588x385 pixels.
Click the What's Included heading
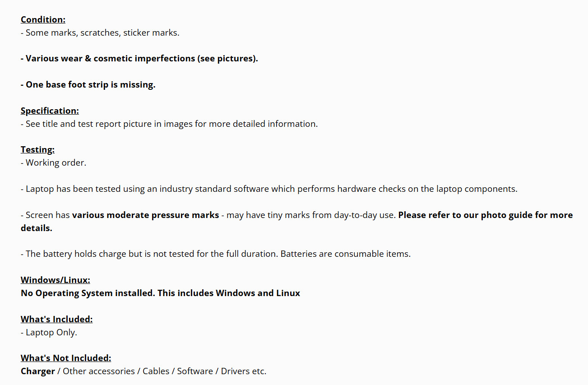(x=56, y=319)
